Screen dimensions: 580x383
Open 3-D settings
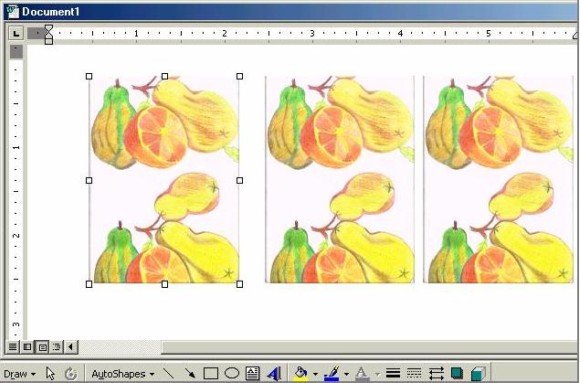(478, 373)
